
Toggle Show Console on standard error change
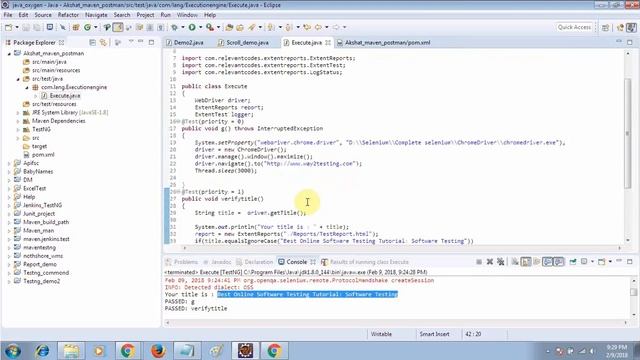pos(558,262)
